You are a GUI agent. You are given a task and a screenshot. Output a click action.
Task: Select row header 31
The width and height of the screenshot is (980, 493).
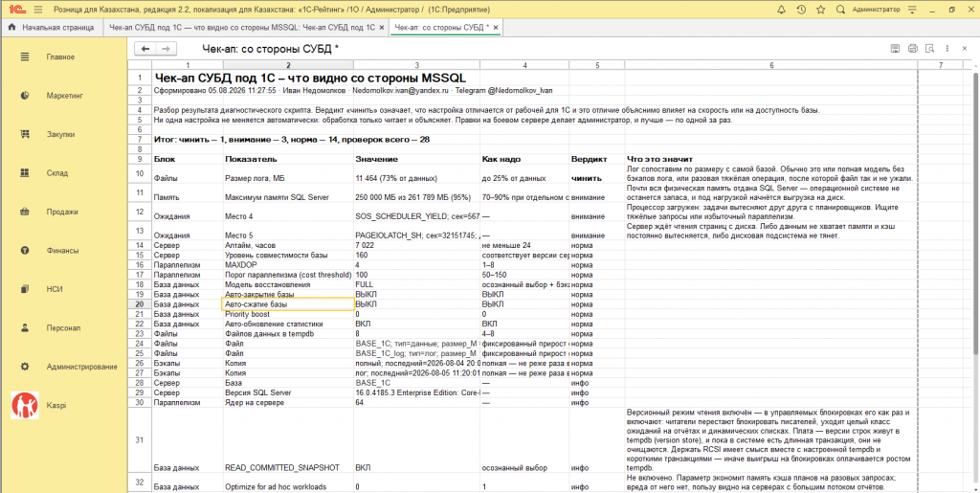coord(140,440)
